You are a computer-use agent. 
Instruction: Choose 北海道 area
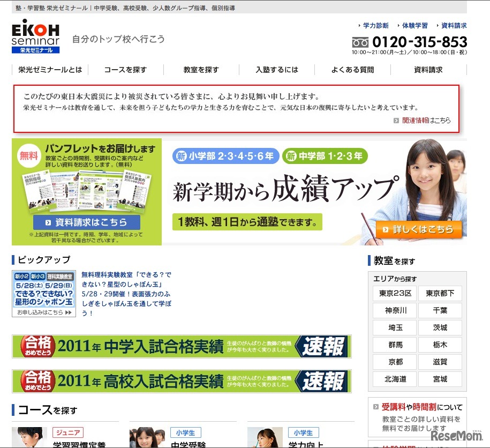(395, 379)
